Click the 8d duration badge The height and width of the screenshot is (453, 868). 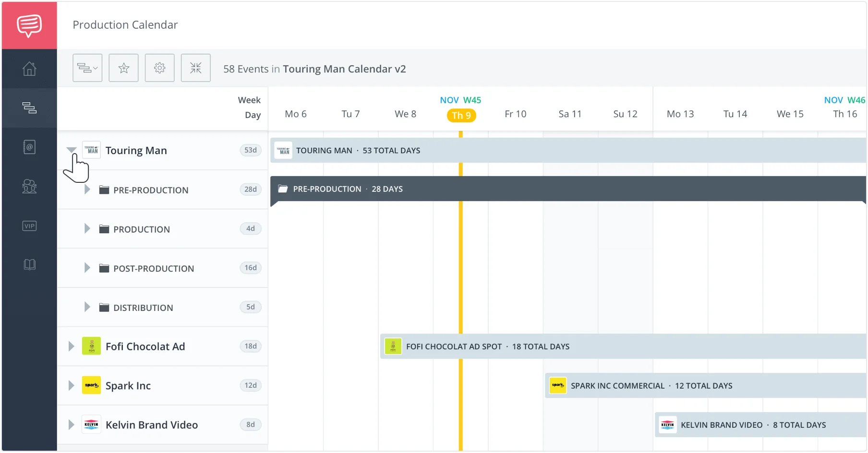point(251,425)
